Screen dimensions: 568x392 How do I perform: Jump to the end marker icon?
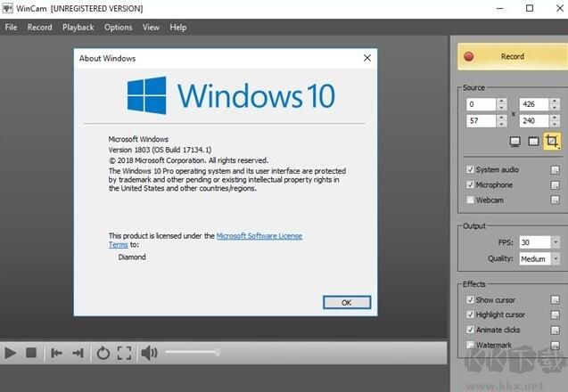tap(78, 353)
